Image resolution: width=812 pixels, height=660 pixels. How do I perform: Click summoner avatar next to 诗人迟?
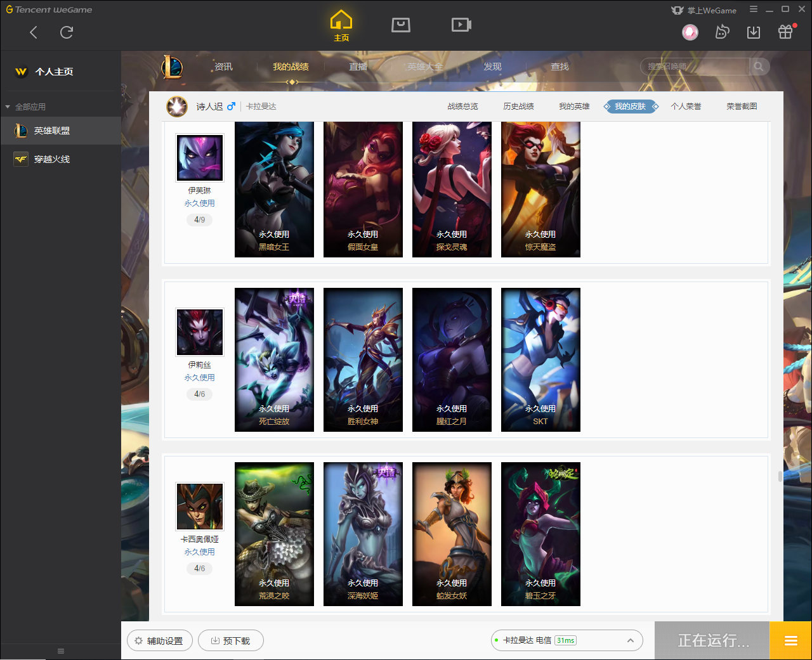(x=176, y=107)
